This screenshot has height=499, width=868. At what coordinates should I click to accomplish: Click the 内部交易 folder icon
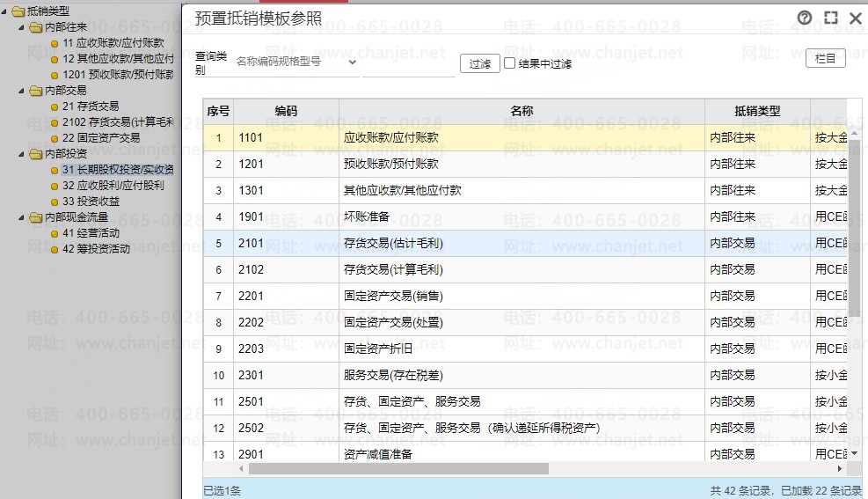point(36,91)
